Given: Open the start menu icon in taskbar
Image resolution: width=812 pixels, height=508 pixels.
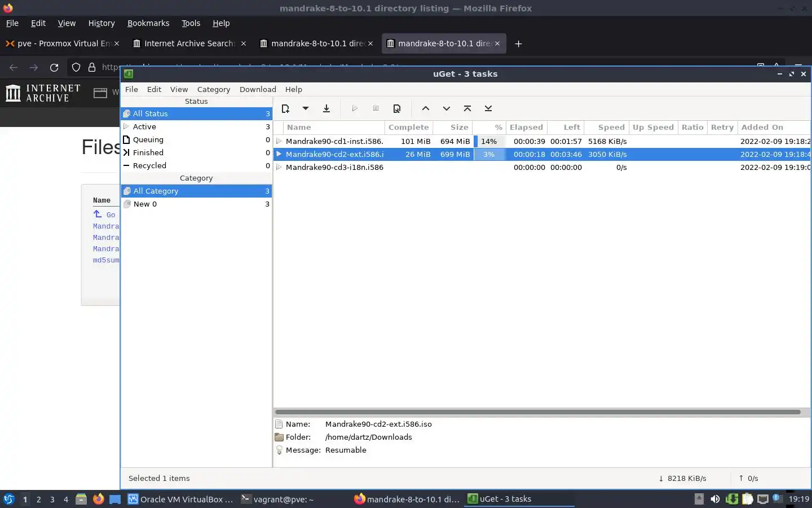Looking at the screenshot, I should coord(9,499).
